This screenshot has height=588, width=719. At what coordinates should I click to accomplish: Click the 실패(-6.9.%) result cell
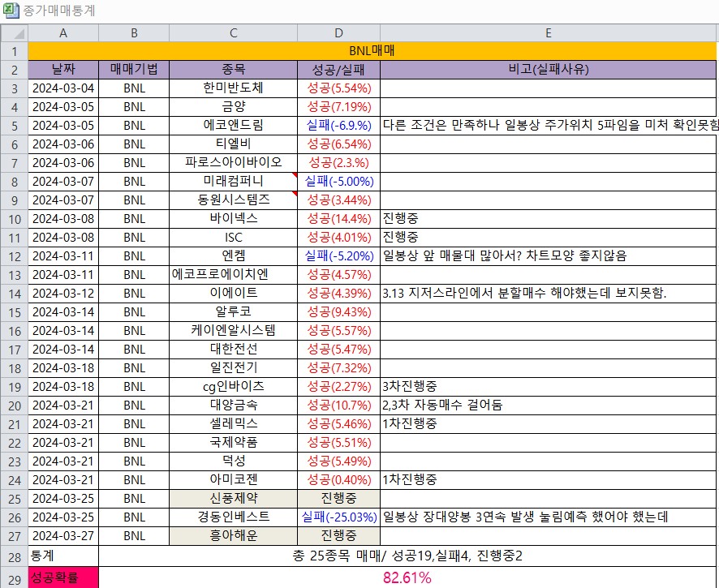tap(339, 126)
